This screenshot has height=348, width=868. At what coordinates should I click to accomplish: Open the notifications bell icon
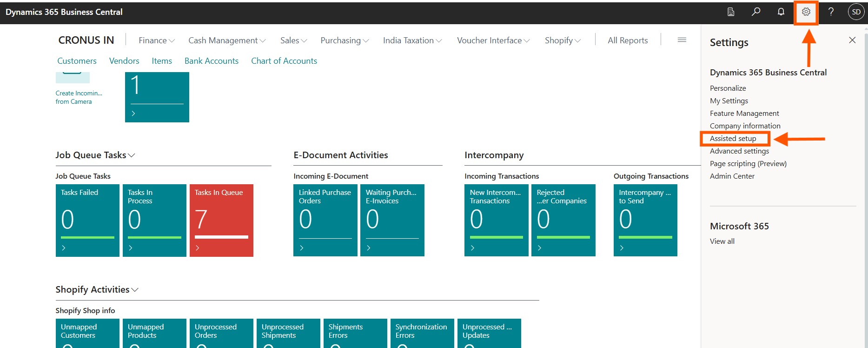(781, 12)
